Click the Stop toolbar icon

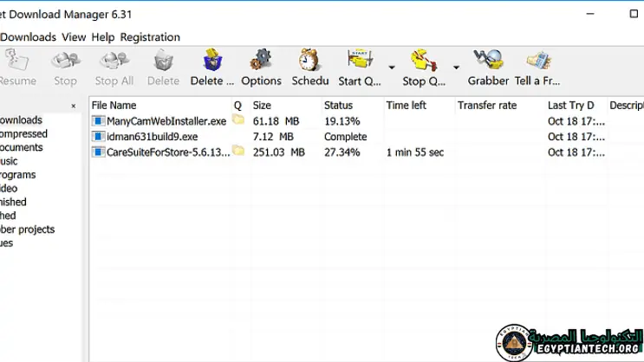(66, 60)
